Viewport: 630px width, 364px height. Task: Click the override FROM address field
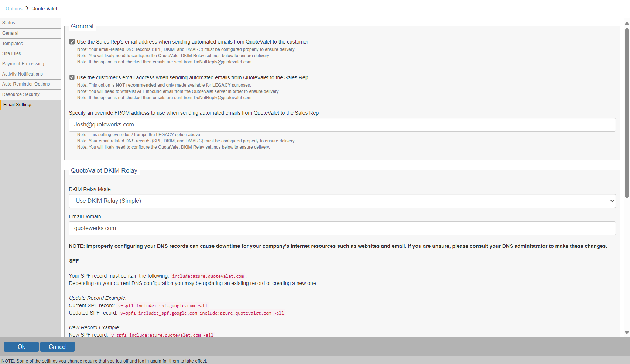tap(342, 125)
